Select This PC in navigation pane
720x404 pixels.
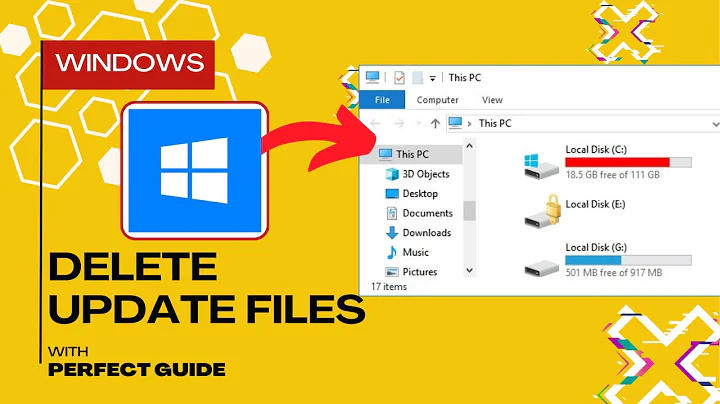pos(412,154)
